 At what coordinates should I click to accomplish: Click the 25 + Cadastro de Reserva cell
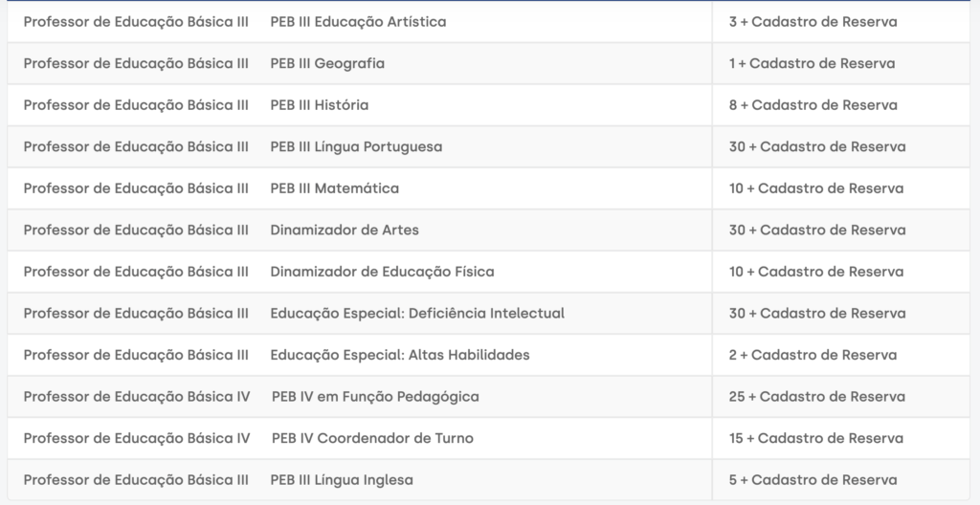tap(816, 397)
